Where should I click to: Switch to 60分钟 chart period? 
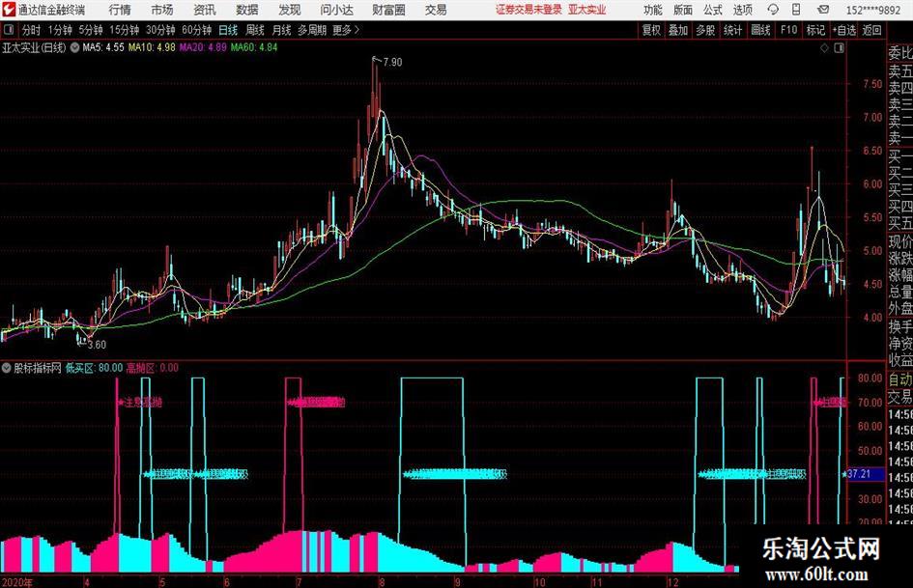(x=196, y=30)
